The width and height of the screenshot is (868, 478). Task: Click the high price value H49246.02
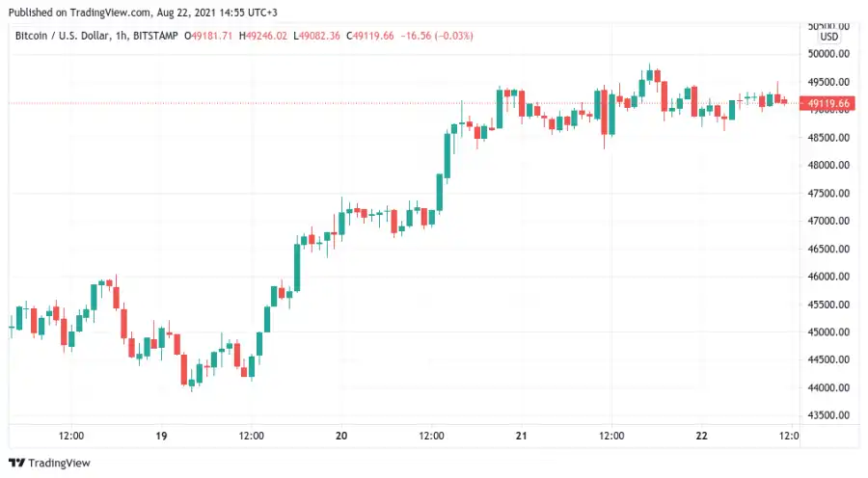tap(263, 36)
